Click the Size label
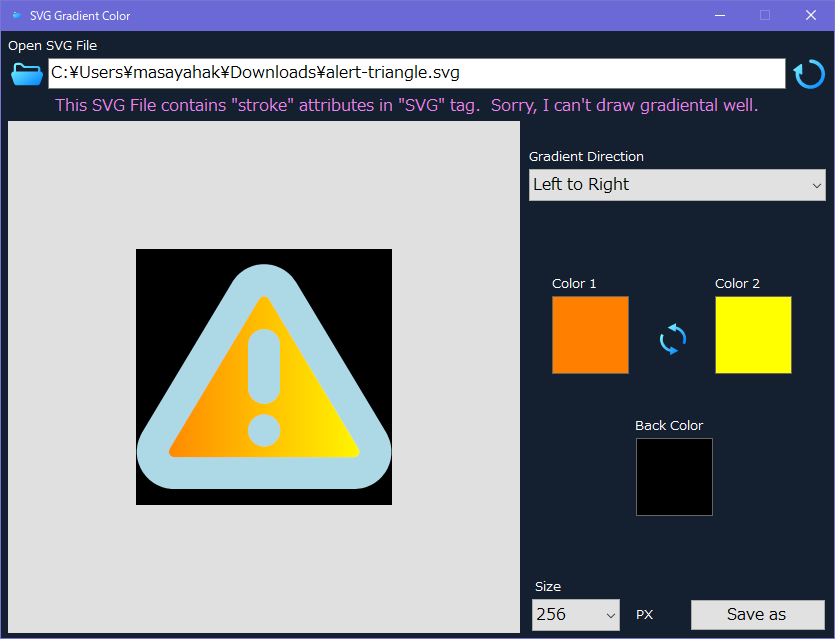 click(x=548, y=587)
